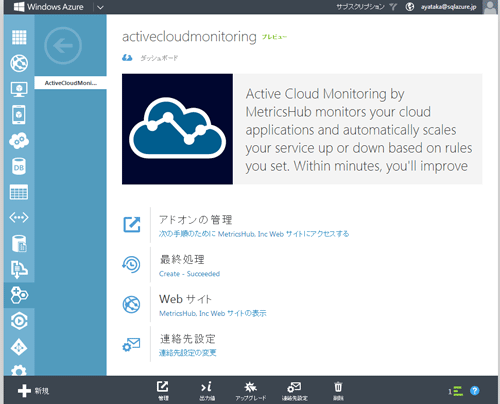Open SQL Databases DB icon in sidebar
The height and width of the screenshot is (404, 500).
pos(19,167)
